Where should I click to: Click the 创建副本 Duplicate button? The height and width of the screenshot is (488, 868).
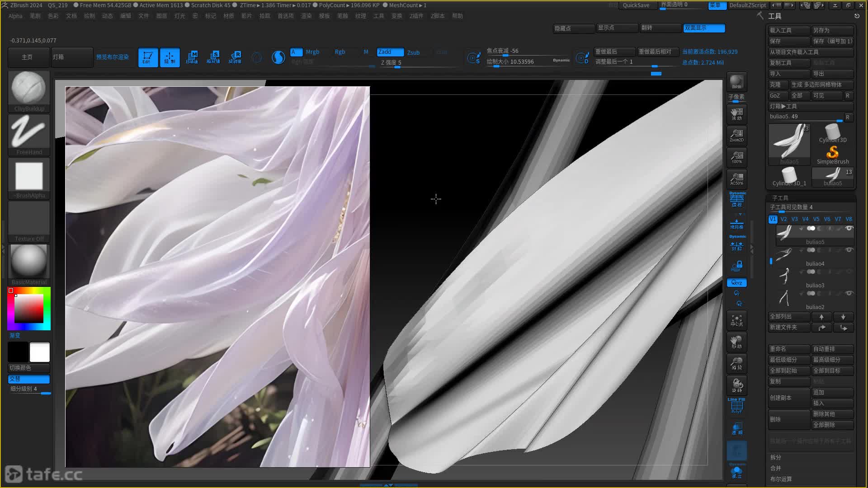click(x=789, y=398)
